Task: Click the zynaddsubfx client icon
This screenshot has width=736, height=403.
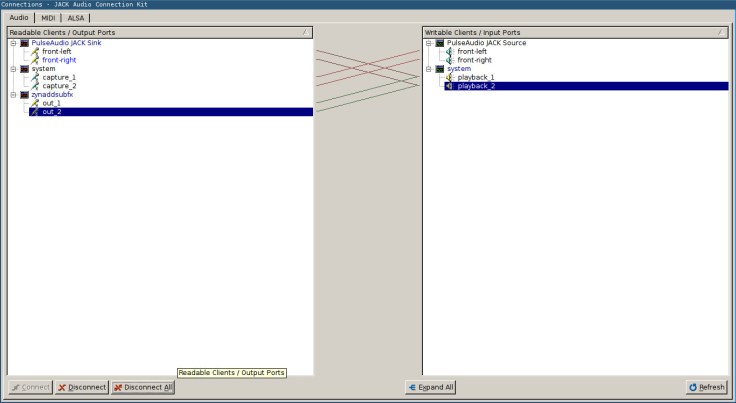Action: coord(25,94)
